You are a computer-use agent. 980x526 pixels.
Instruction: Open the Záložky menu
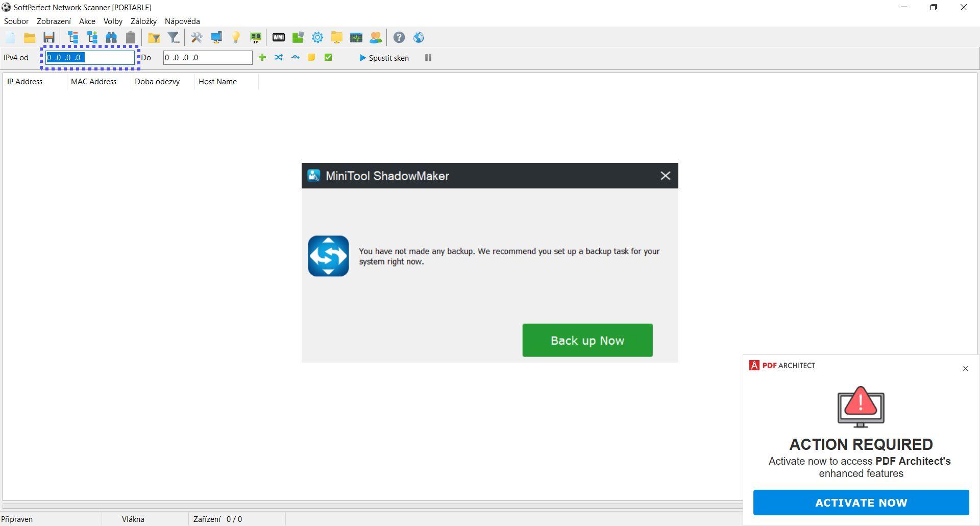pos(143,21)
